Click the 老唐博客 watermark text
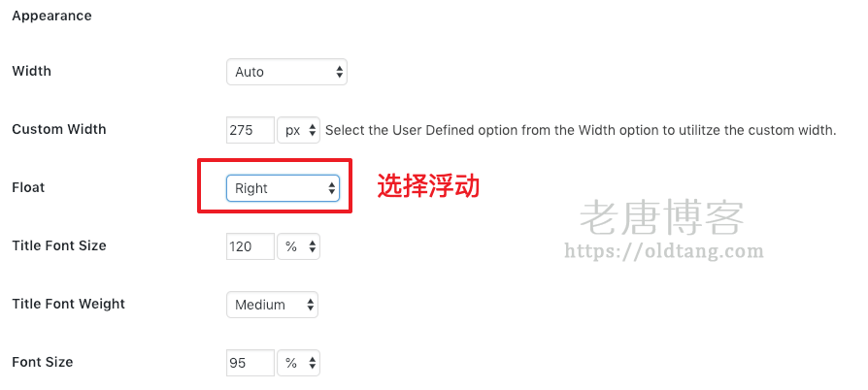Image resolution: width=868 pixels, height=390 pixels. pos(662,217)
